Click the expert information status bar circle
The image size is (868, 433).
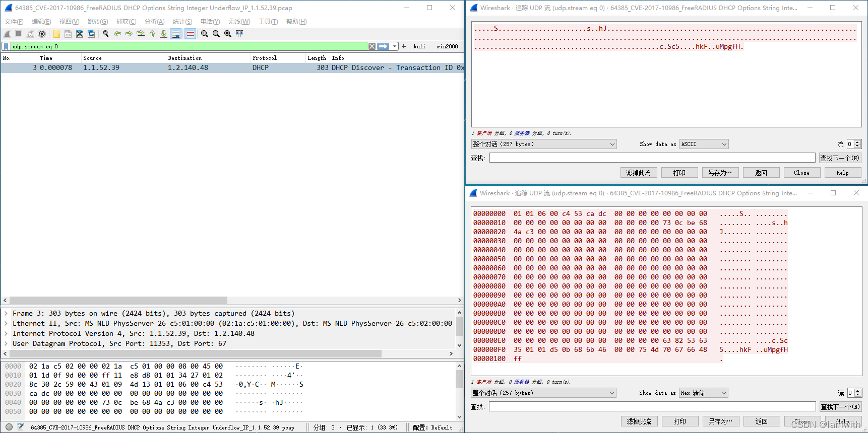[9, 427]
